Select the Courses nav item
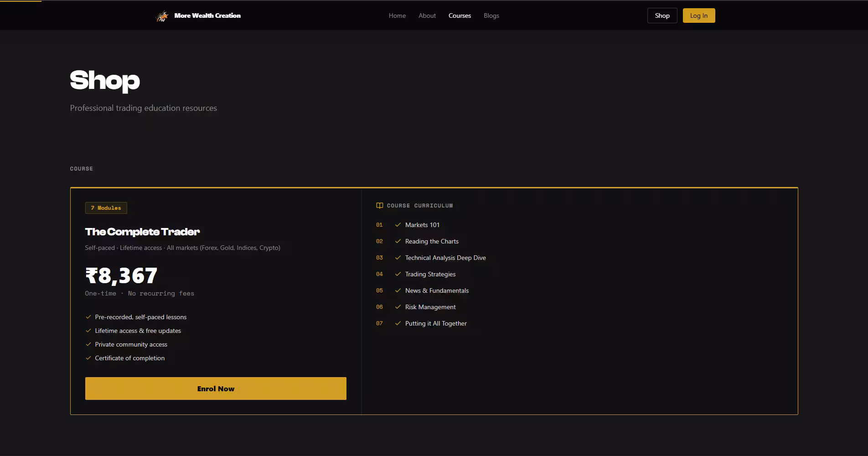Screen dimensions: 868x456 point(460,16)
